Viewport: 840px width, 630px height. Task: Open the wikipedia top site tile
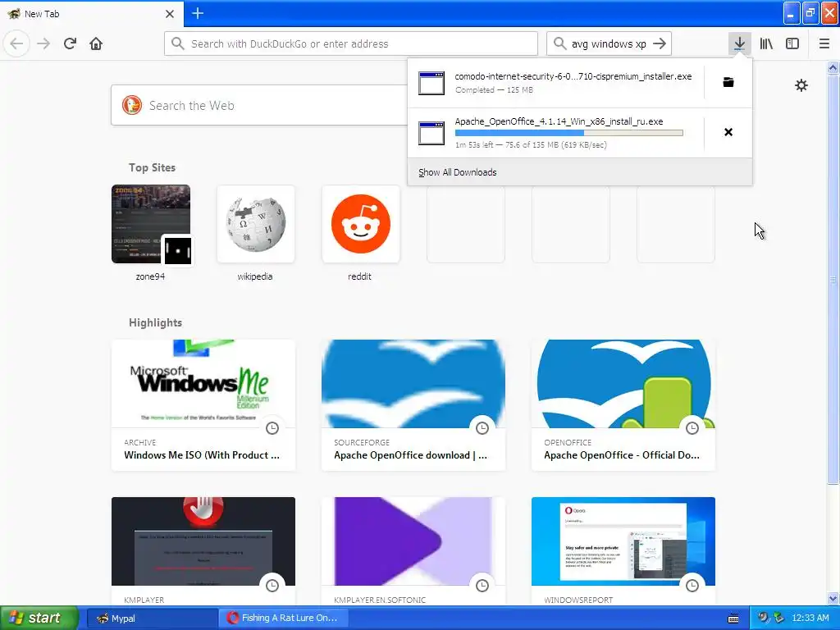click(x=256, y=224)
